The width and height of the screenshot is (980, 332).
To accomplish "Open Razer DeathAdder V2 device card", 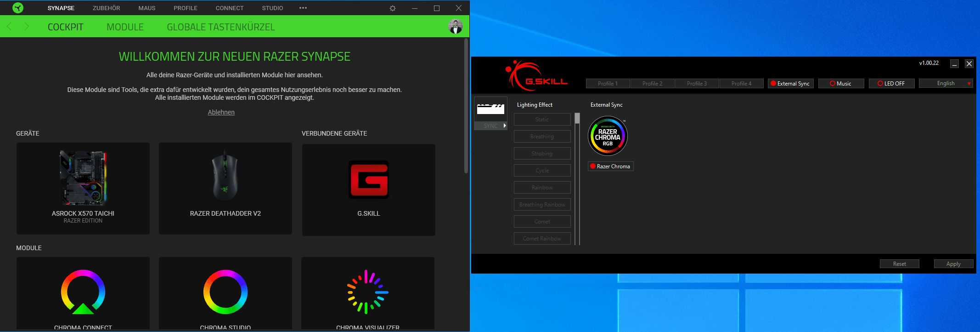I will (225, 189).
